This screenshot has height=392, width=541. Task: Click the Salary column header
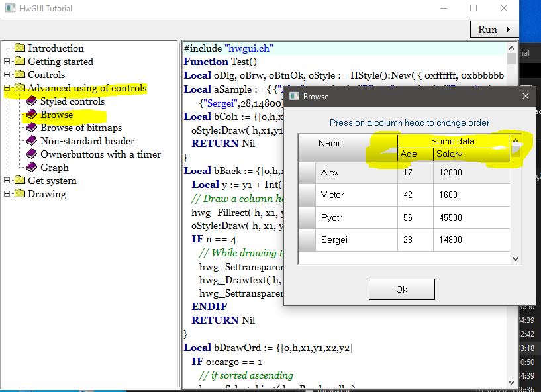pyautogui.click(x=471, y=154)
